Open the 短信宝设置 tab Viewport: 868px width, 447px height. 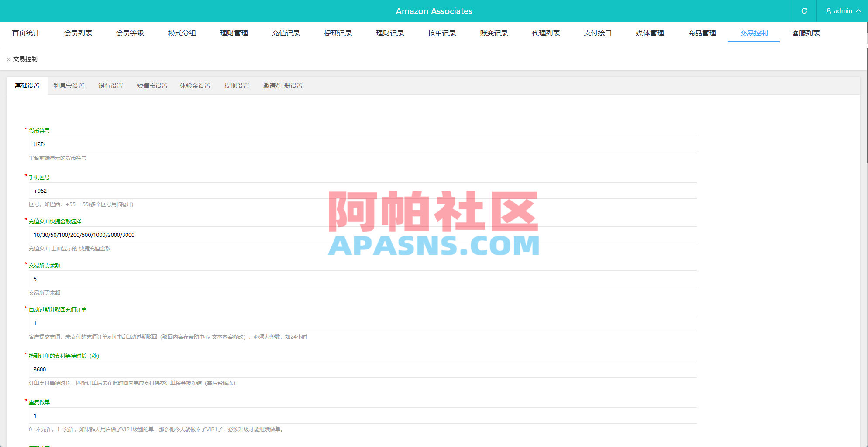click(x=152, y=86)
